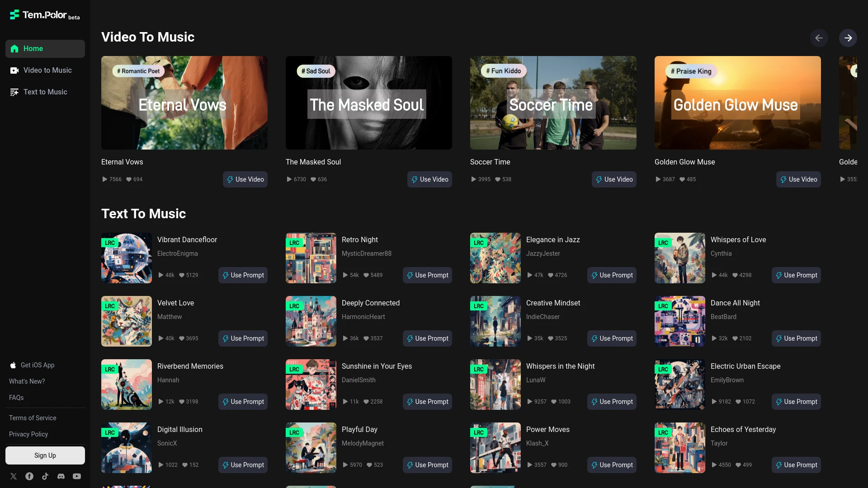Click the YouTube icon in footer
The width and height of the screenshot is (868, 488).
tap(77, 476)
